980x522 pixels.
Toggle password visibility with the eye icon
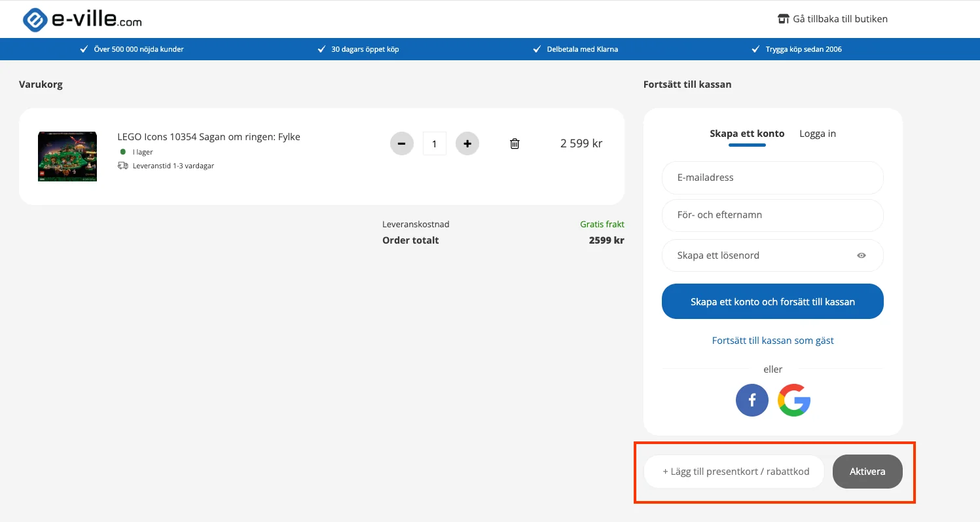[x=861, y=255]
